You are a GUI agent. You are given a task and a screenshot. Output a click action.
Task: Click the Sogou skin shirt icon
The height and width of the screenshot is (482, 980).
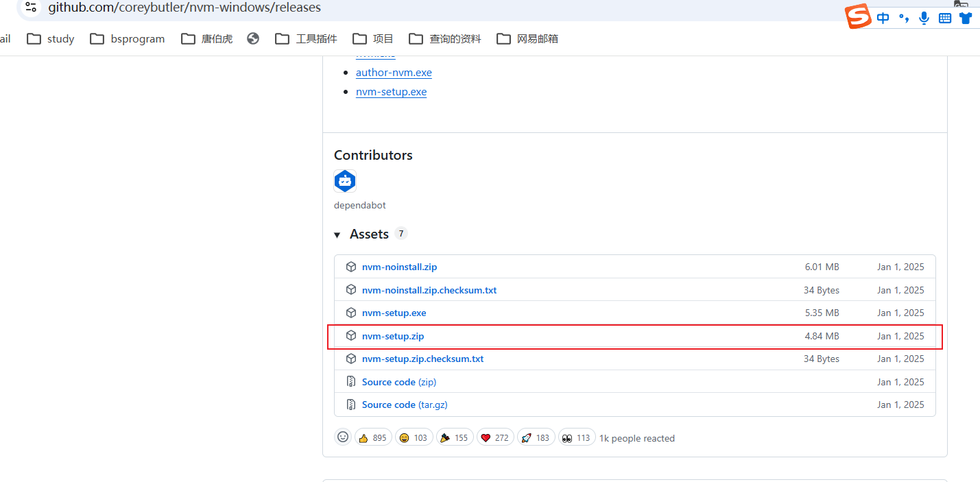point(966,19)
